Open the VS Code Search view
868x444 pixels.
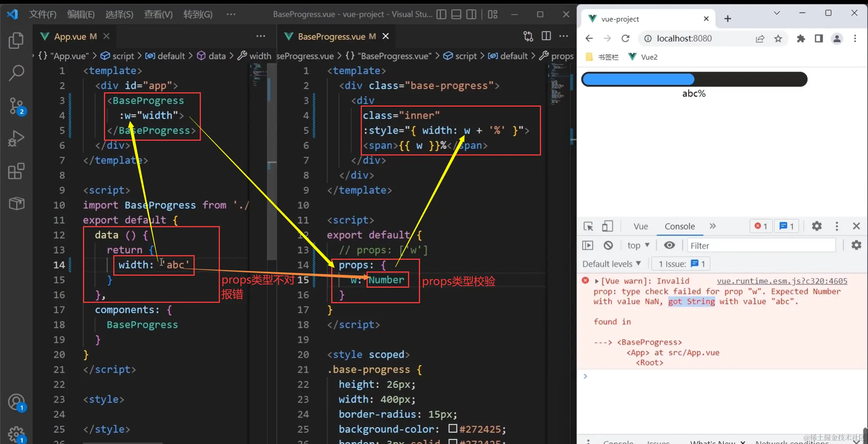tap(16, 73)
